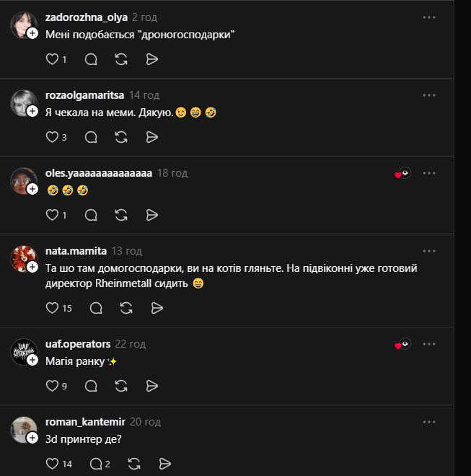The image size is (471, 476).
Task: Reply to nata.mamita's comment
Action: 96,308
